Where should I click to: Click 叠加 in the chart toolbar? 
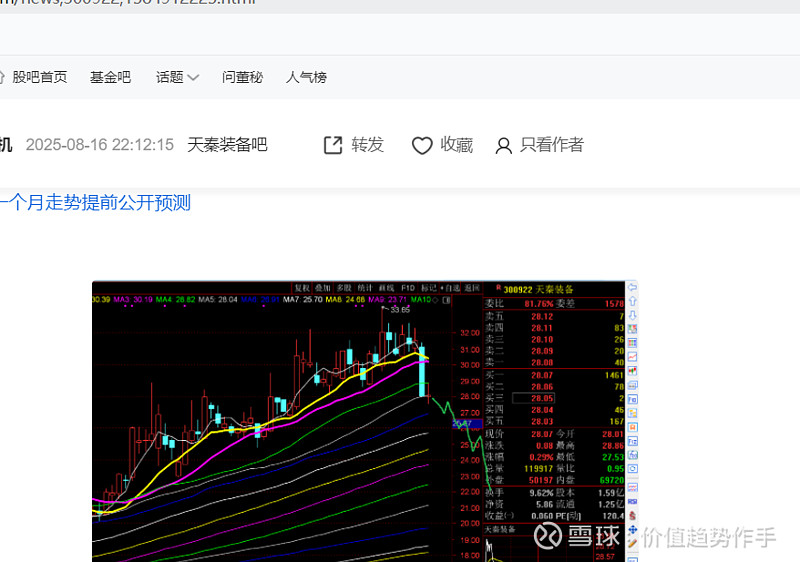click(x=322, y=288)
